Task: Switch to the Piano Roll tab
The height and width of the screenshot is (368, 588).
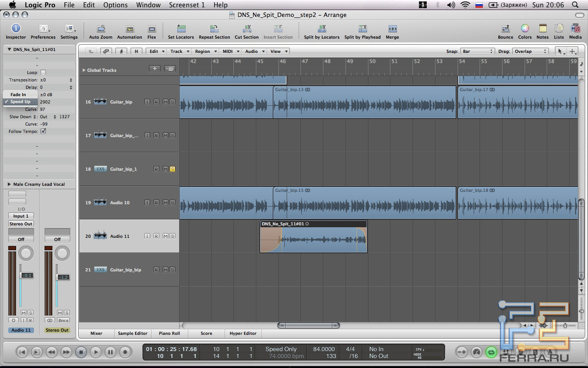Action: 169,333
